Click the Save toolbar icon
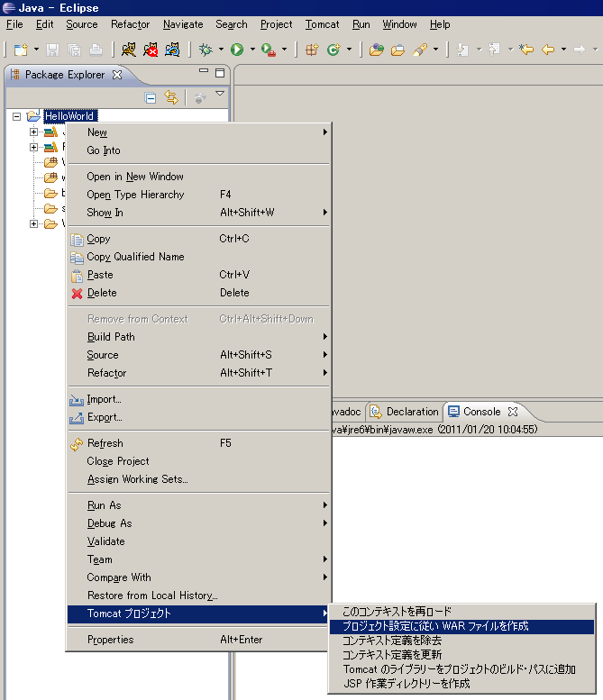 (52, 50)
